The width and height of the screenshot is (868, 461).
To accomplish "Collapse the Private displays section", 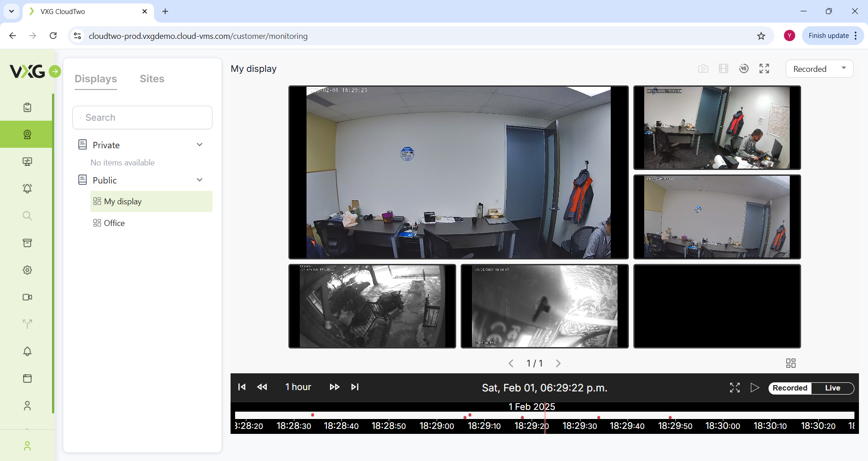I will click(x=199, y=145).
